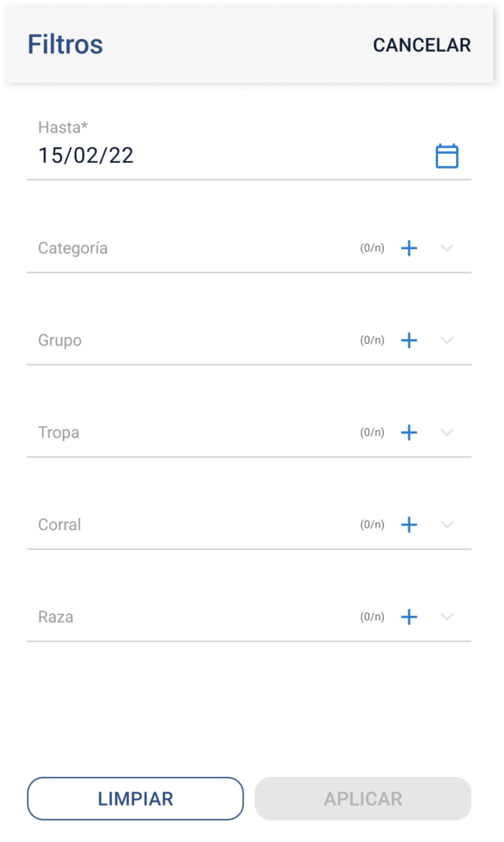Click the Corral field label
504x842 pixels.
click(x=60, y=525)
